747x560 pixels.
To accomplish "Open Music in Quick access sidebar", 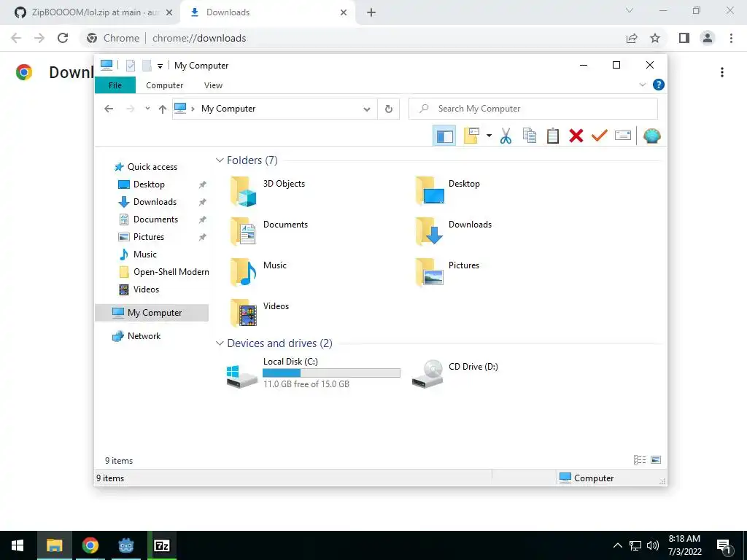I will click(x=144, y=254).
